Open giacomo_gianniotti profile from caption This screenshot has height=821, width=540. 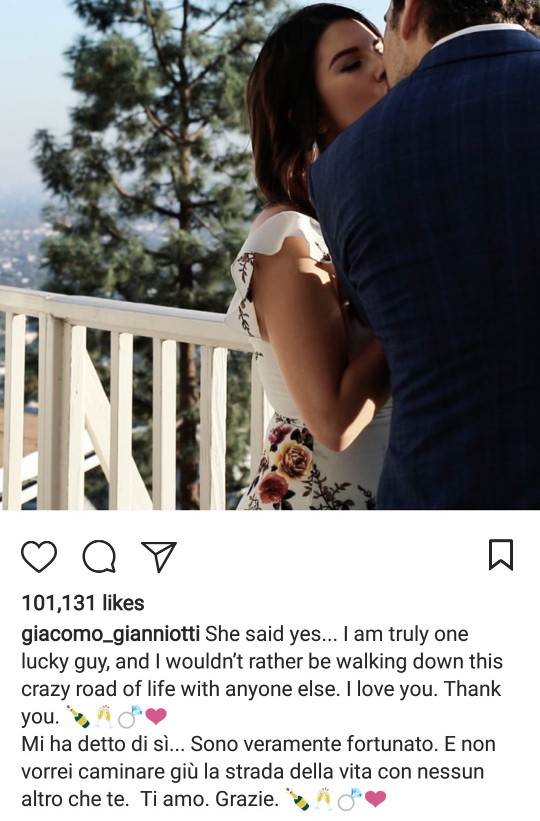[111, 634]
